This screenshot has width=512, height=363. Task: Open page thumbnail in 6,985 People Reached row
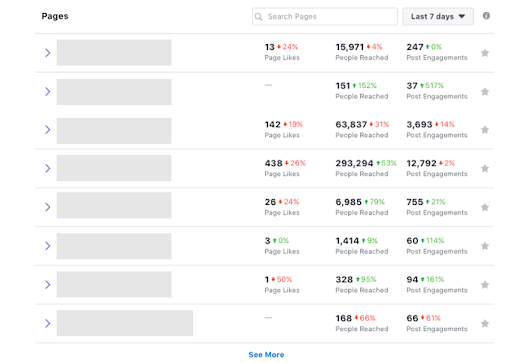114,205
